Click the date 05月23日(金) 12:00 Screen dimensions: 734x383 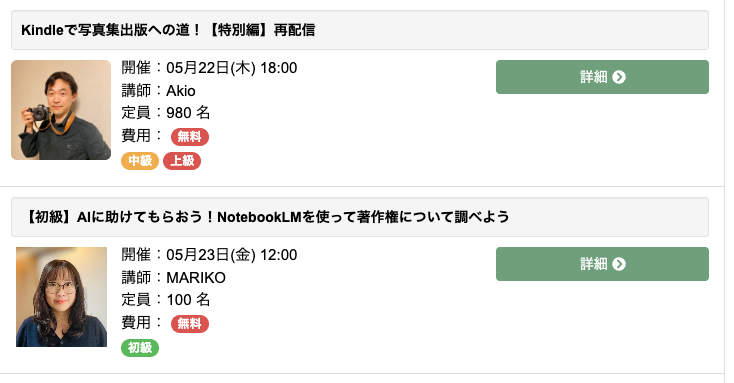(x=232, y=255)
